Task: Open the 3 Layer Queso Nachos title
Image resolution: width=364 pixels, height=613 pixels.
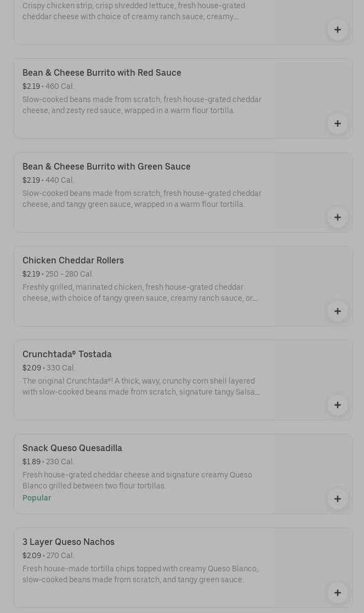Action: 69,542
